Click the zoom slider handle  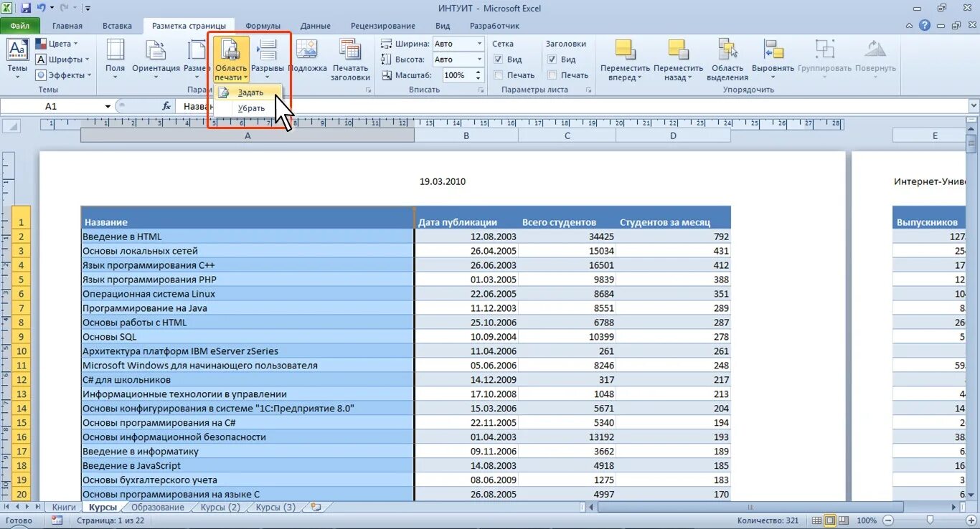click(930, 520)
